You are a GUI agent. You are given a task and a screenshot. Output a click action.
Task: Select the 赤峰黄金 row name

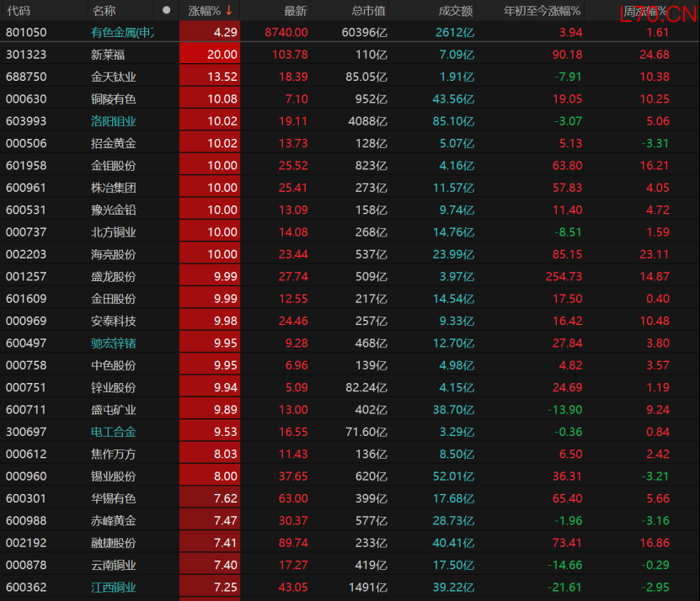click(114, 521)
